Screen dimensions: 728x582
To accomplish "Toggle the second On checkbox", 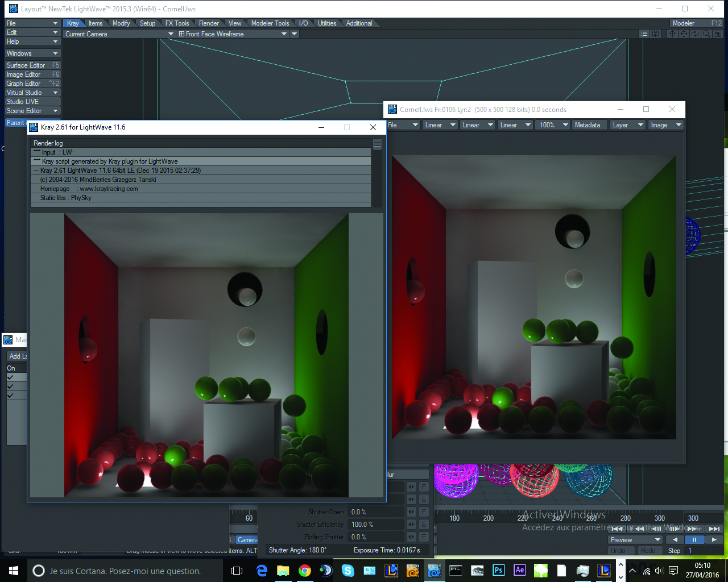I will coord(11,386).
